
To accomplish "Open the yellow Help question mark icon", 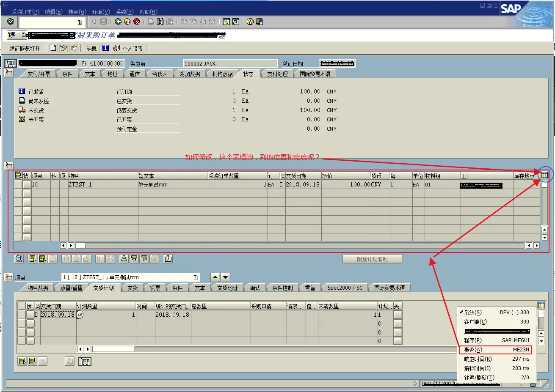I will 250,22.
